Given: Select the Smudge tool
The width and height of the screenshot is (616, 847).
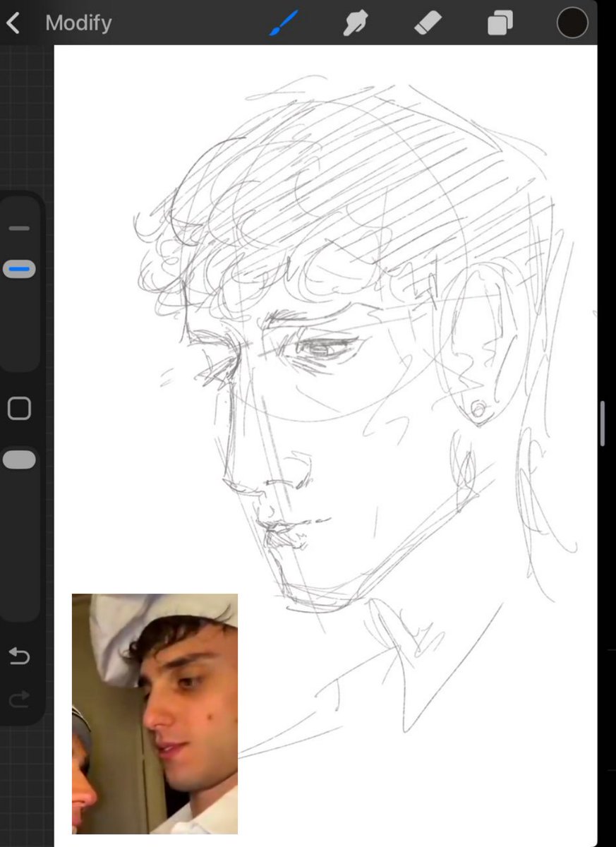Looking at the screenshot, I should coord(355,23).
